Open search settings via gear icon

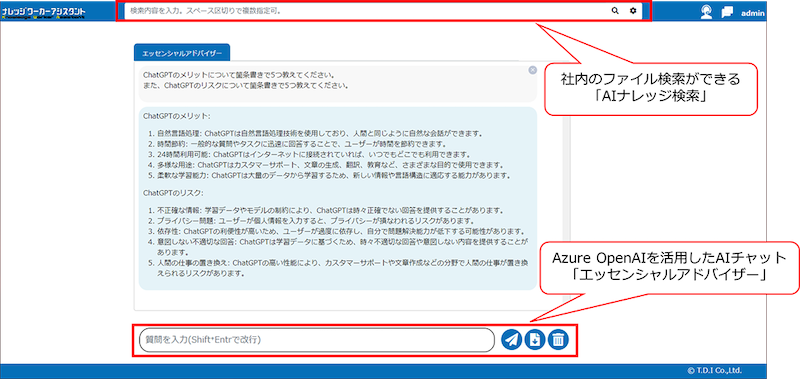(x=633, y=11)
